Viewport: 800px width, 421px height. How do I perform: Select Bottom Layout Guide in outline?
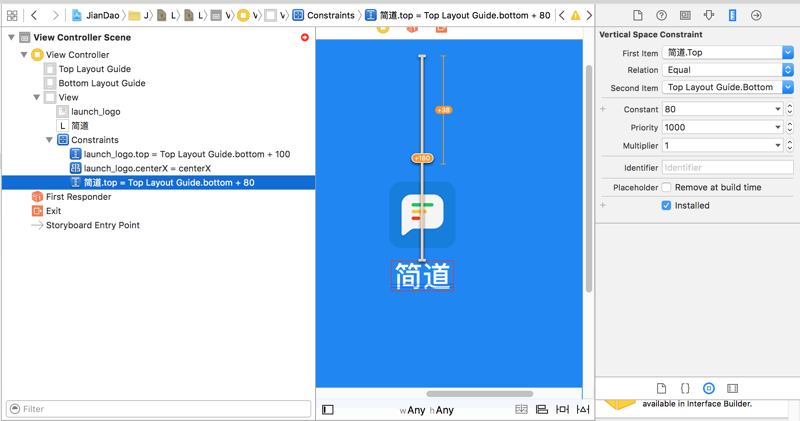point(102,83)
